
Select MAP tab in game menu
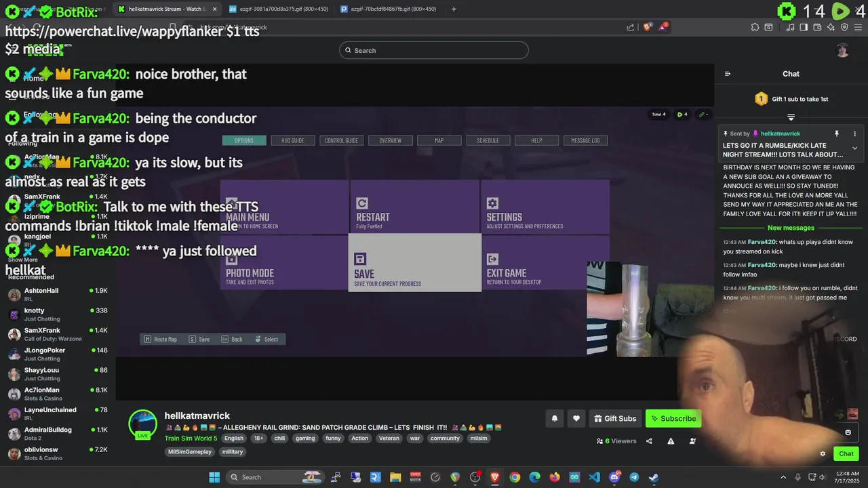pyautogui.click(x=439, y=140)
